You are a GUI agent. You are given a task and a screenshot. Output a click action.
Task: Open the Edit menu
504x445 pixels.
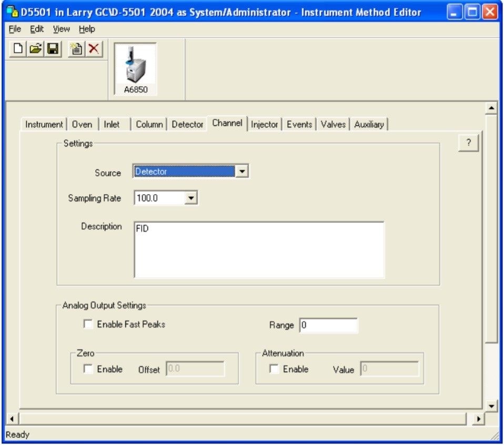(37, 29)
